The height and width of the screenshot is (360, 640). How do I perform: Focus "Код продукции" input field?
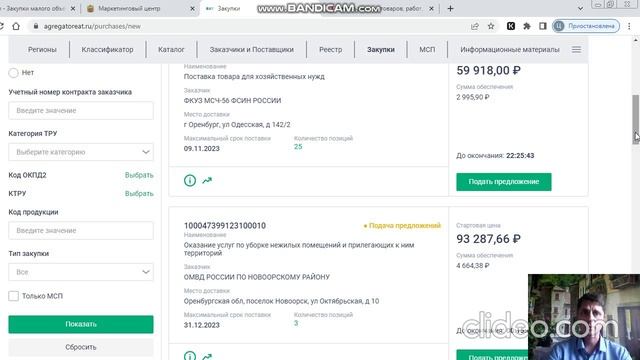81,231
